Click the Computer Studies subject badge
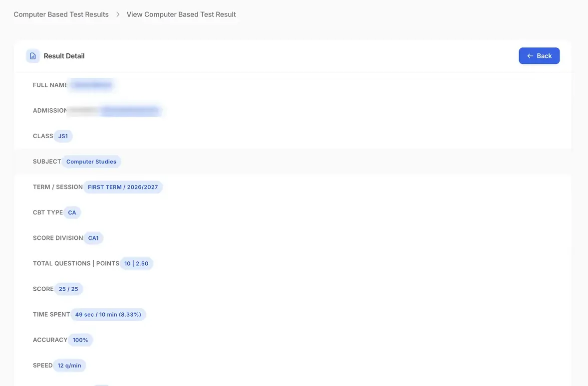Viewport: 588px width, 386px height. [x=91, y=162]
